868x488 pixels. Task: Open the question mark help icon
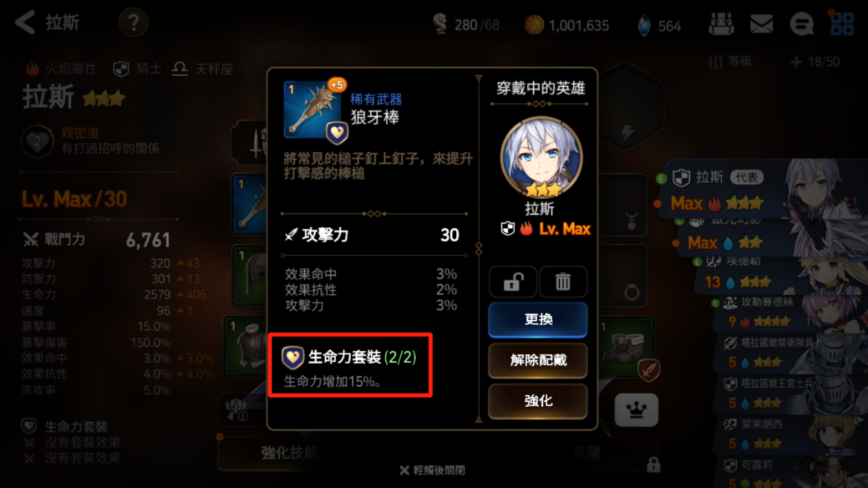click(133, 23)
